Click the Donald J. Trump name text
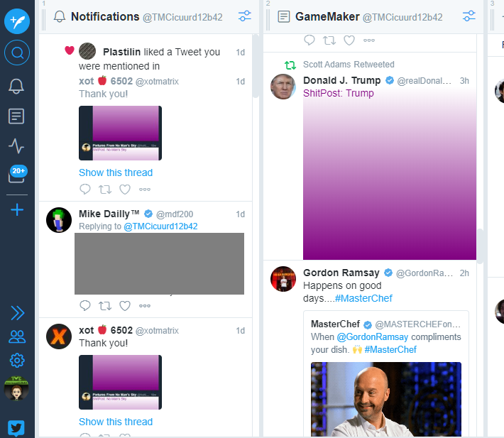504x438 pixels. click(x=341, y=80)
